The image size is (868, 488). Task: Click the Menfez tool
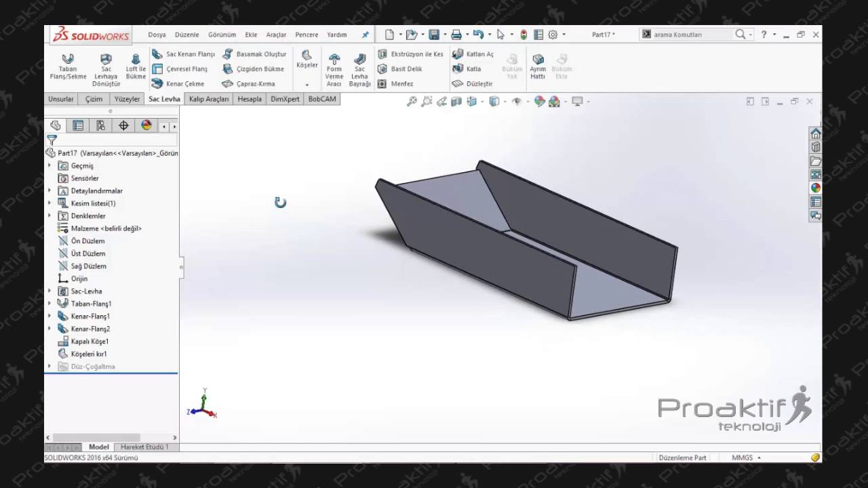tap(395, 84)
